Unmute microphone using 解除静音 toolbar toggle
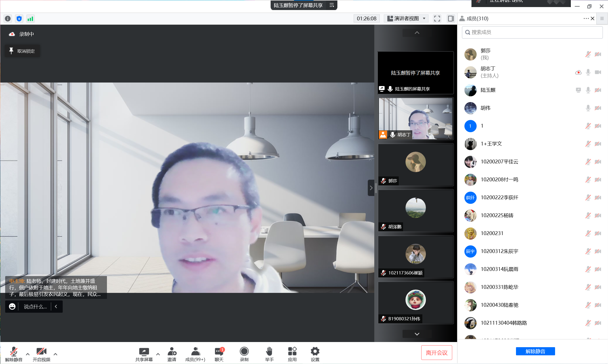The width and height of the screenshot is (608, 364). [x=14, y=354]
